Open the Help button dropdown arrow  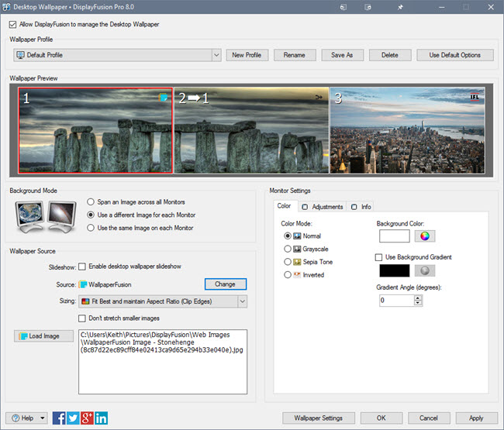click(x=43, y=418)
